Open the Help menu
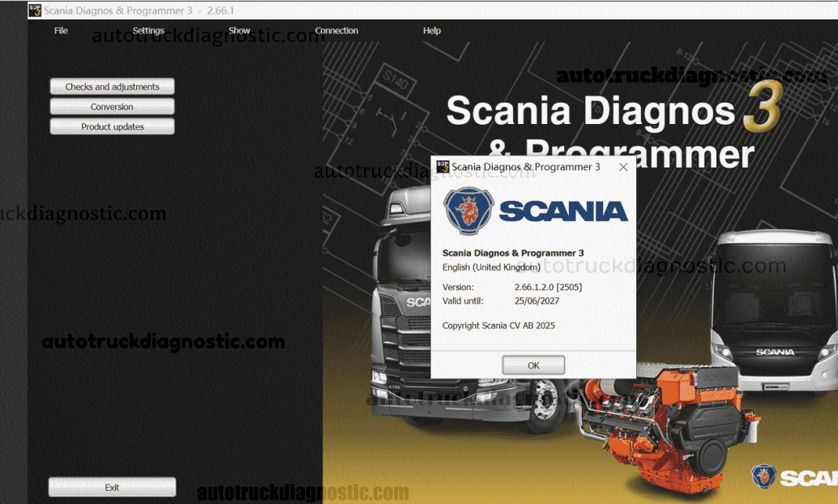 pos(432,31)
